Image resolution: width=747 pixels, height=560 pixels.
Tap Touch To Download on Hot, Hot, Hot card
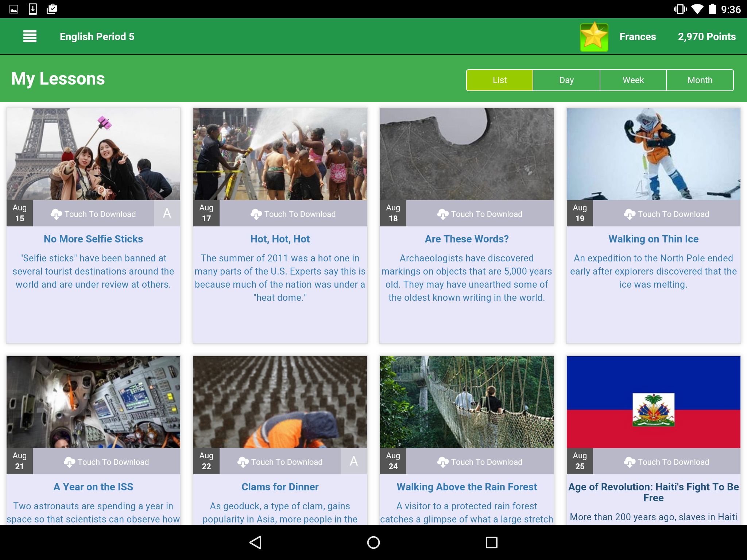(293, 214)
